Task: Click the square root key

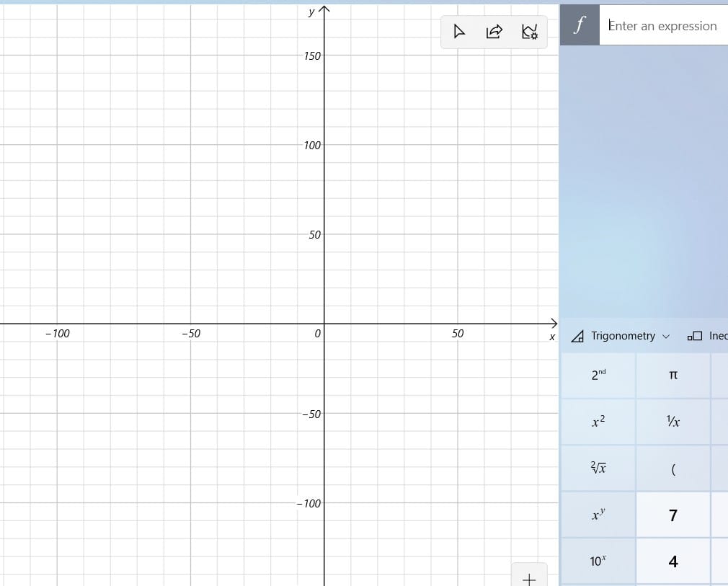Action: [598, 468]
